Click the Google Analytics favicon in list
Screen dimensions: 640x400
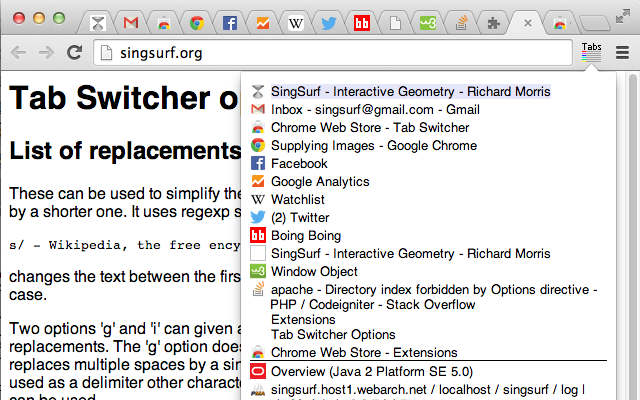[x=258, y=181]
